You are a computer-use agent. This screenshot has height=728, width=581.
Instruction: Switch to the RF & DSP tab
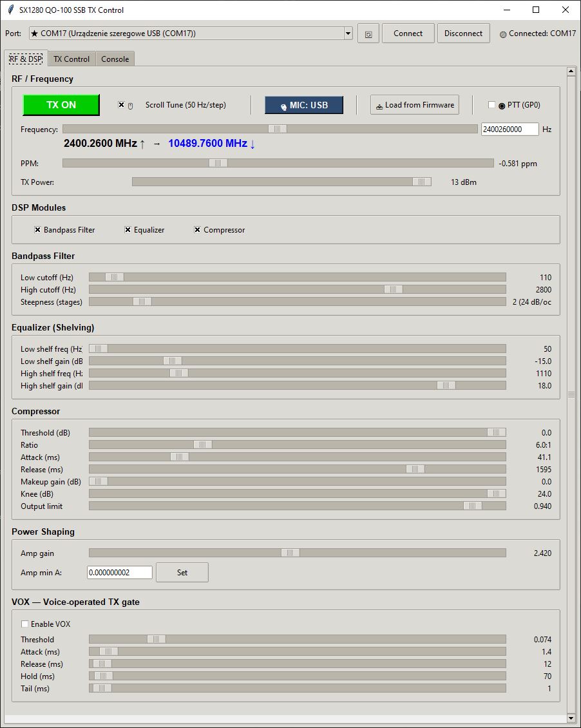coord(26,59)
